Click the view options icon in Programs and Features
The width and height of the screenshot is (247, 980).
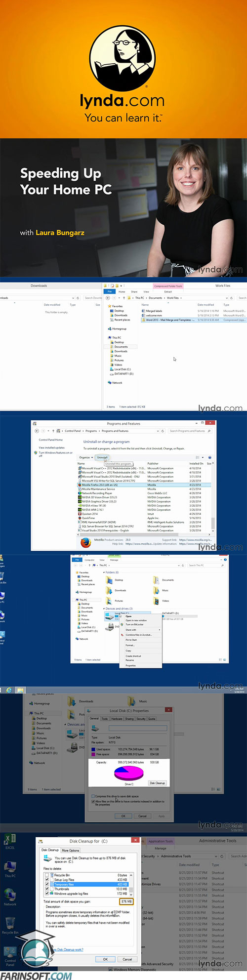[x=198, y=457]
